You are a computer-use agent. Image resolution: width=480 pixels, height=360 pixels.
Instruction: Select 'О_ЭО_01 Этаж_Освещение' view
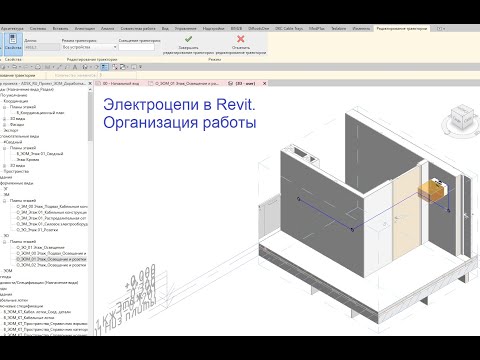[40, 248]
